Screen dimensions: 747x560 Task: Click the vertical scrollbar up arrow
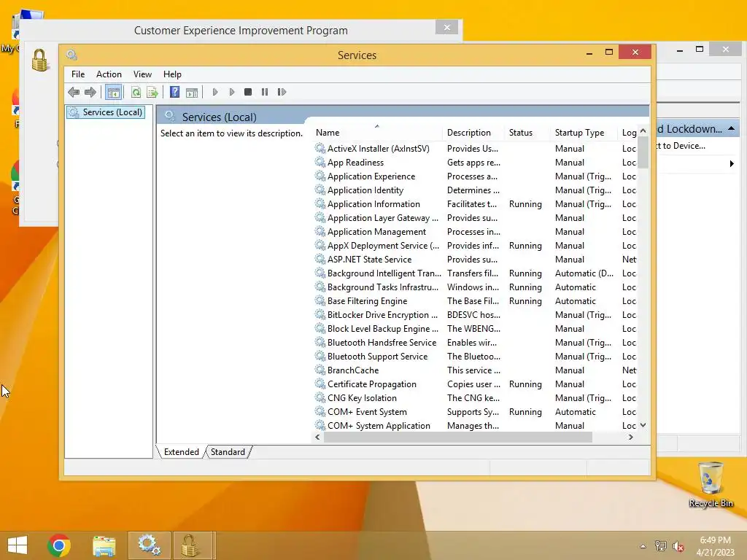pyautogui.click(x=643, y=131)
